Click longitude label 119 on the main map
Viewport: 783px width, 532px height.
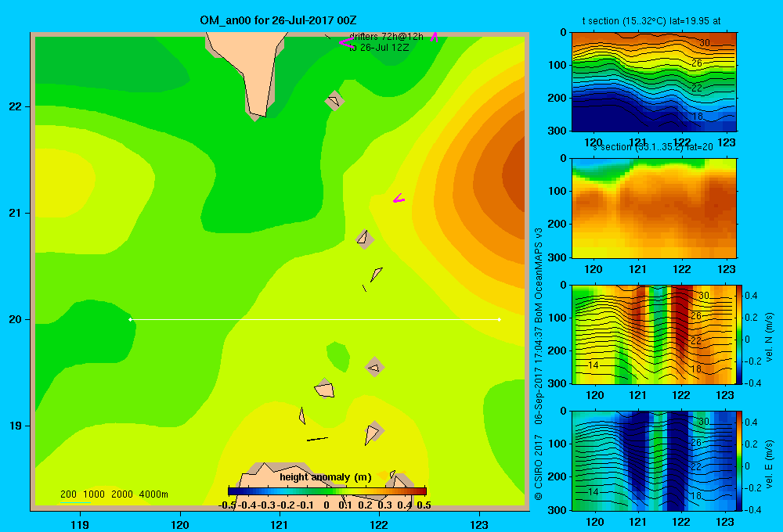[x=80, y=524]
